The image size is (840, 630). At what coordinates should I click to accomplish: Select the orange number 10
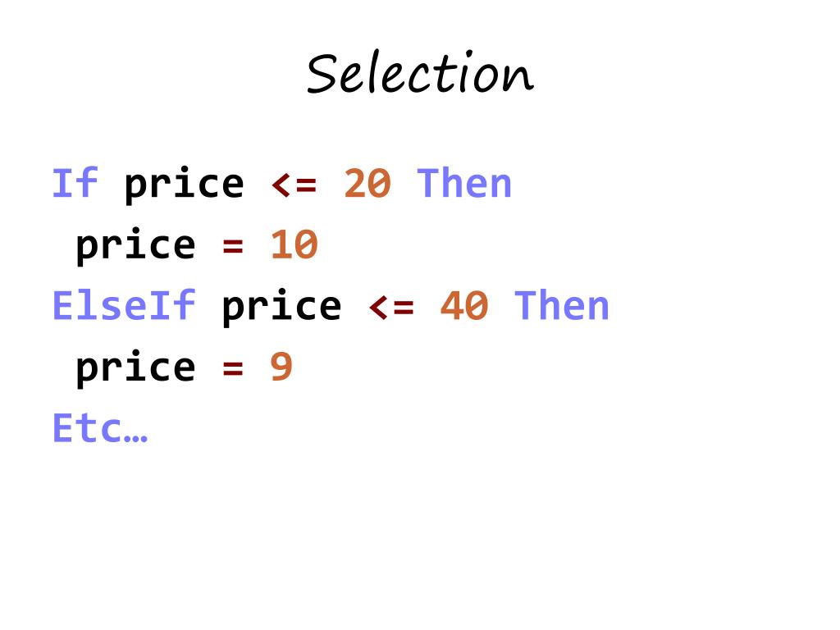(x=294, y=245)
